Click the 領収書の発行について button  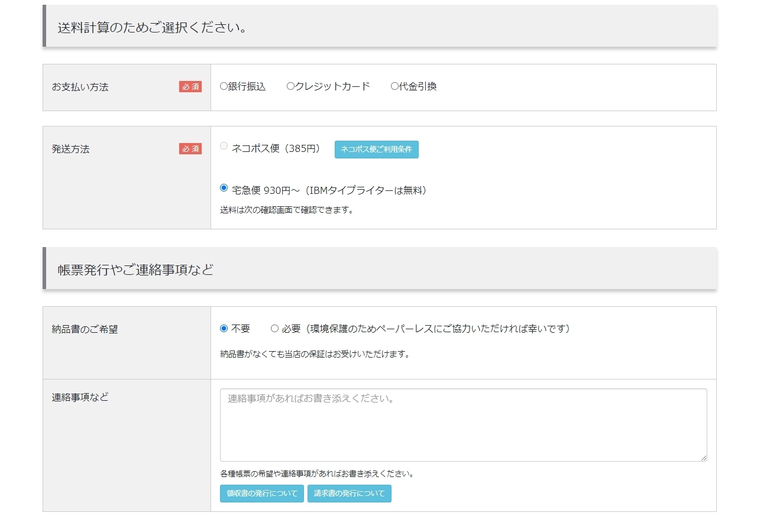pyautogui.click(x=261, y=494)
